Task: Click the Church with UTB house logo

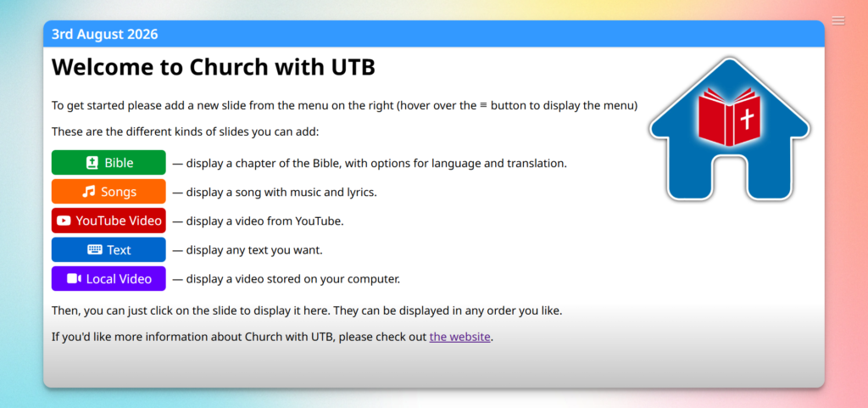Action: [730, 129]
